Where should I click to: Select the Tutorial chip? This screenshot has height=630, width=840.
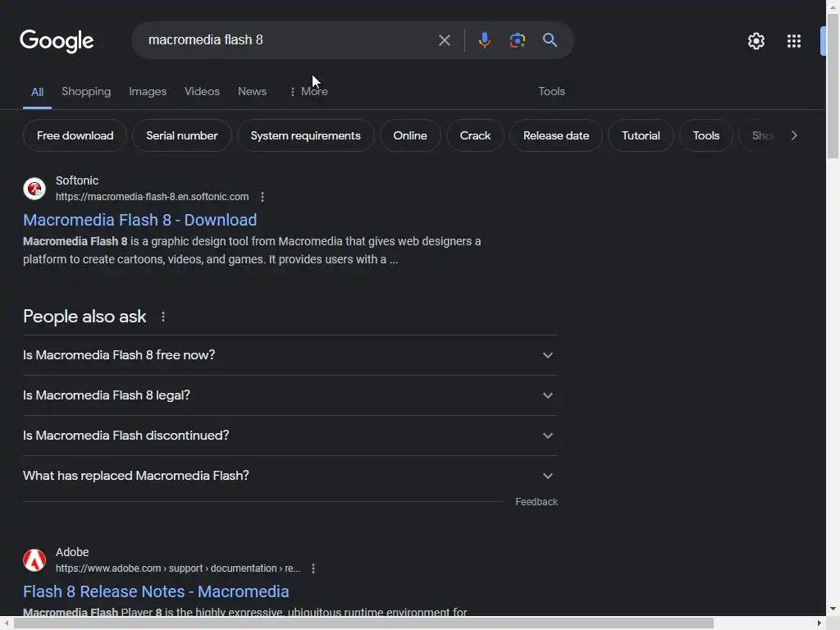coord(641,135)
